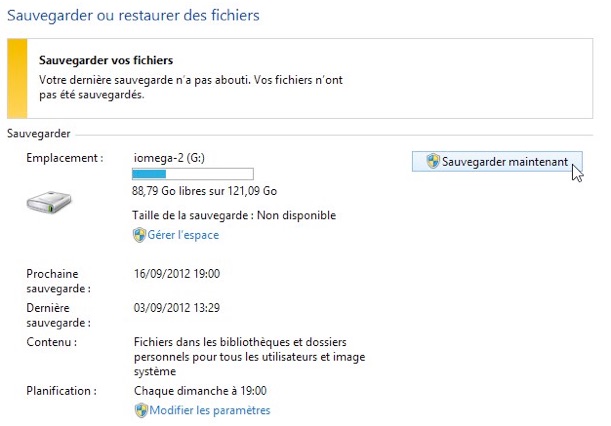Click the page title Sauvegarder ou restaurer des fichiers

coord(133,15)
